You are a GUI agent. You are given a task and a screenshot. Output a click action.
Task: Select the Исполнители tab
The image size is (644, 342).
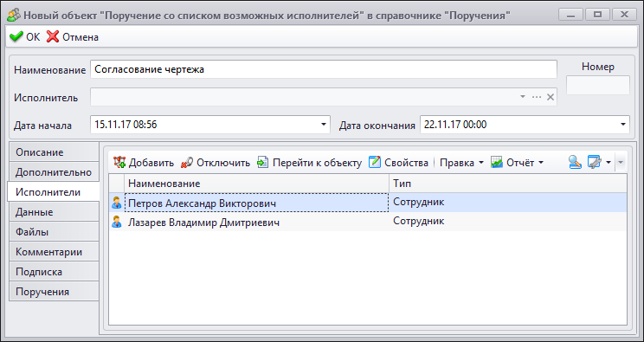click(x=54, y=192)
